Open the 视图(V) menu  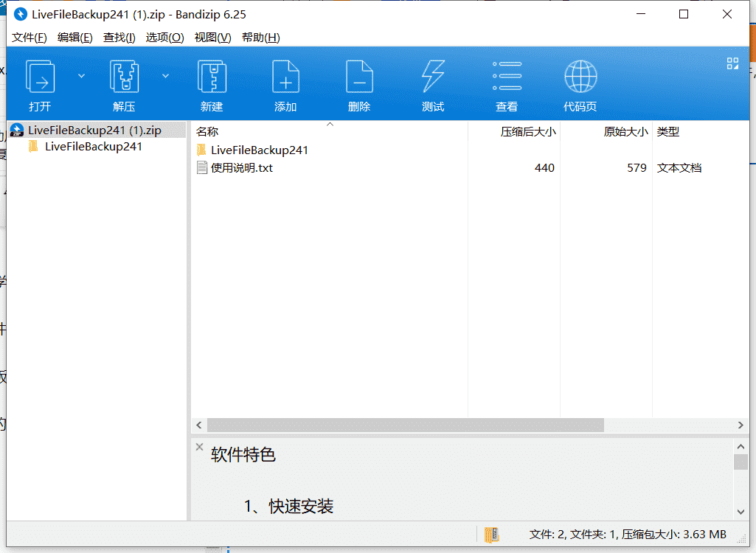point(212,38)
